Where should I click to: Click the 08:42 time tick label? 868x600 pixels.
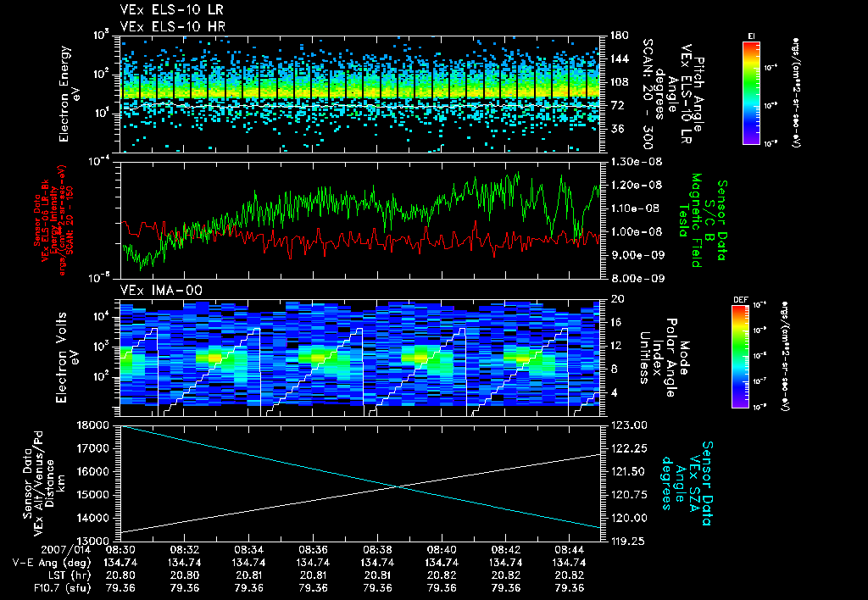(x=505, y=549)
